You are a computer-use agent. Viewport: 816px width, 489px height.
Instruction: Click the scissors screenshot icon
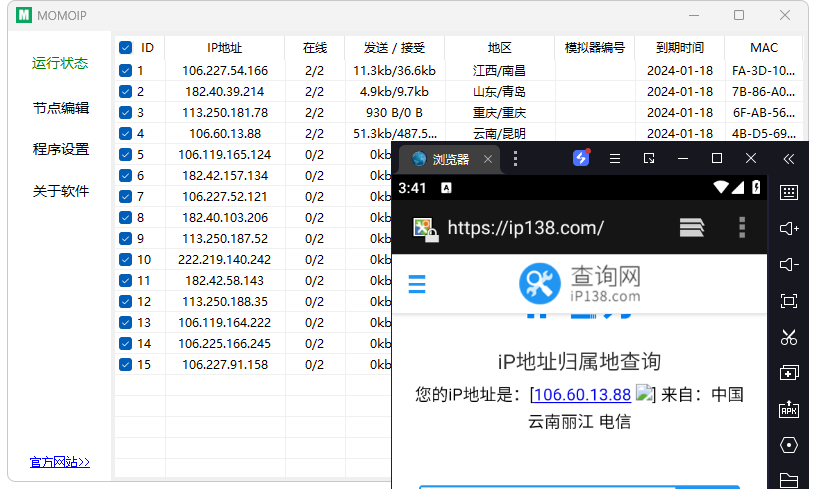coord(788,337)
